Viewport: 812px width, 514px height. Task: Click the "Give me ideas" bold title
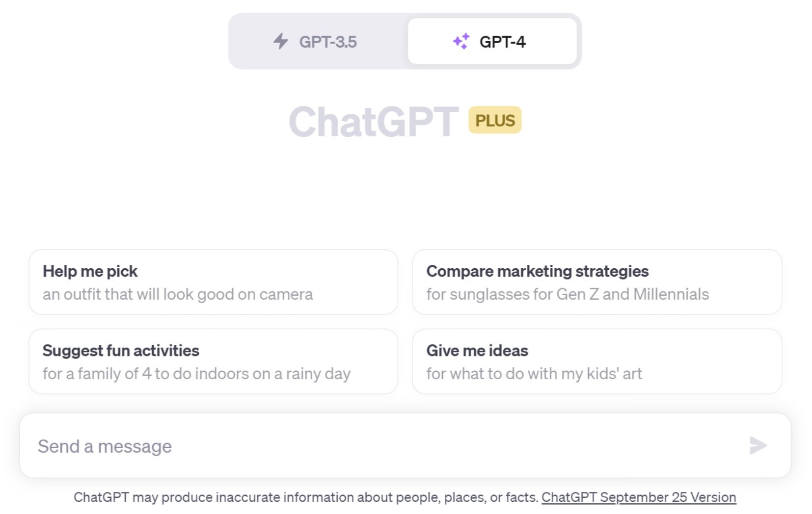477,351
